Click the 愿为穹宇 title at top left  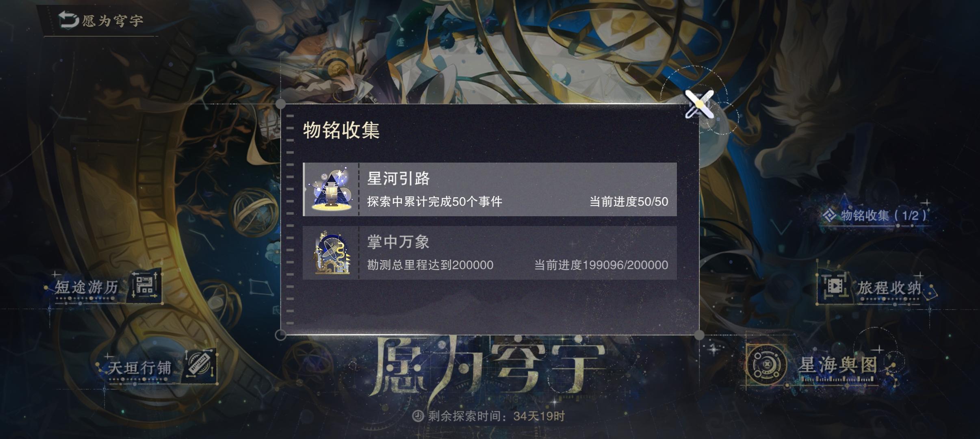pyautogui.click(x=113, y=20)
